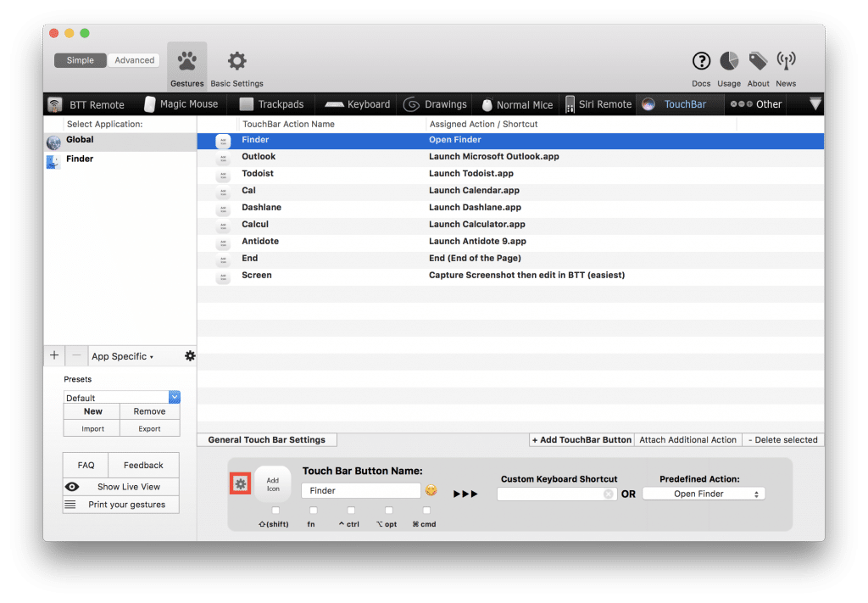
Task: Open the News antenna icon
Action: point(786,61)
